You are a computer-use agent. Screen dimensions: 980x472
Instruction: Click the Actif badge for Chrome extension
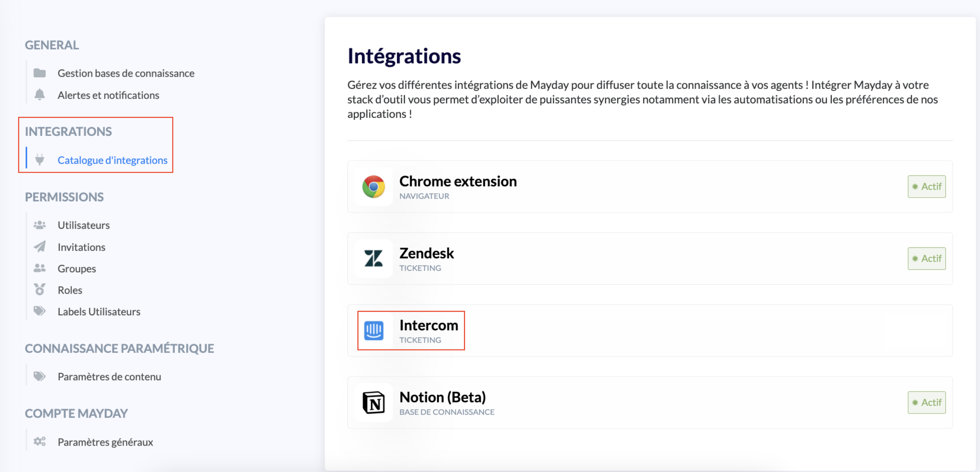point(927,187)
